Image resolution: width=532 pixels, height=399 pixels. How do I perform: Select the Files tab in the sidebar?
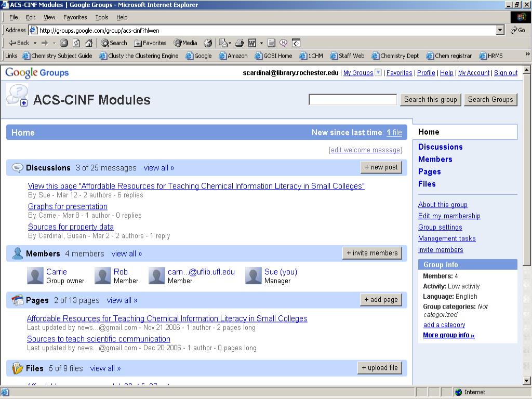[427, 184]
